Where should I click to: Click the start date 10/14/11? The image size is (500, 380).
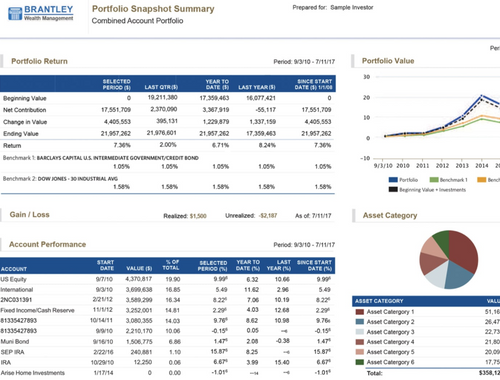101,321
